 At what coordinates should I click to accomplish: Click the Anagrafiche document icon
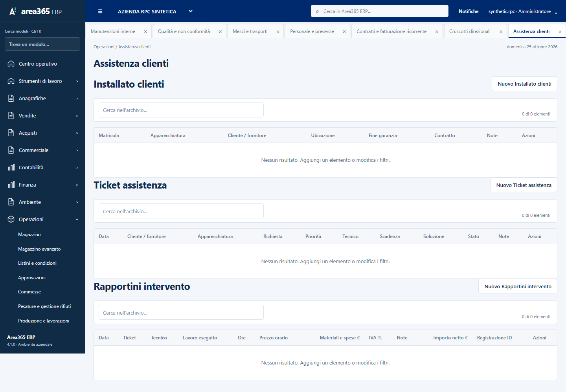tap(11, 98)
